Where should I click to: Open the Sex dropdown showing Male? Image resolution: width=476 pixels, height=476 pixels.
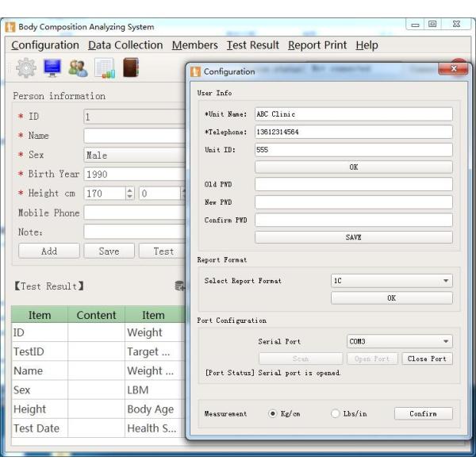coord(135,155)
